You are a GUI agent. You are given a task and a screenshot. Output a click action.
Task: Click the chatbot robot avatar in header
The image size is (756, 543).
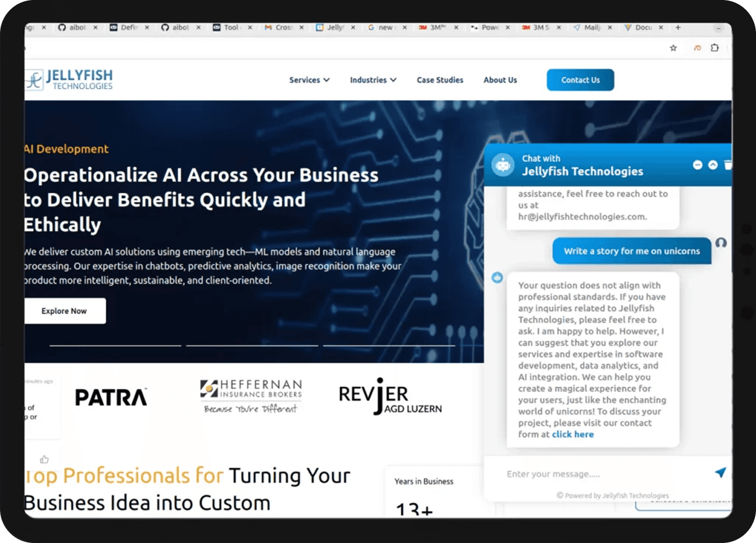tap(503, 165)
